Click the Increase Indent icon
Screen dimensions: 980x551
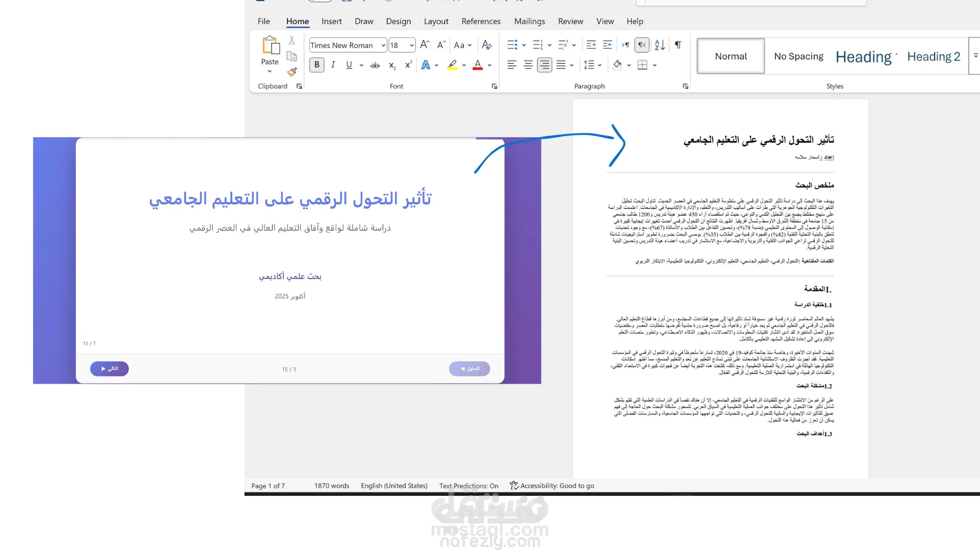click(x=607, y=45)
